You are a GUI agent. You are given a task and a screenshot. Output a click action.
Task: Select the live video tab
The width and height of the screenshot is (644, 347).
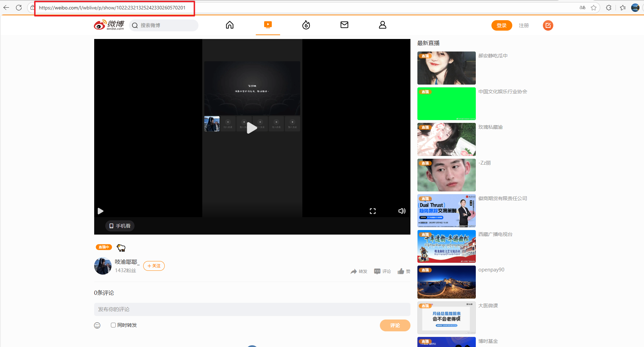pos(268,25)
